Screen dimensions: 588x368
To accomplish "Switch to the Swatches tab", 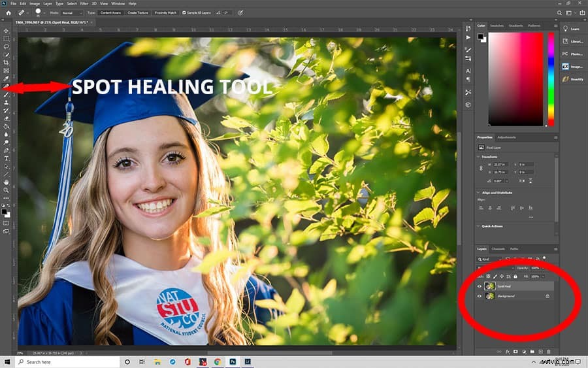I will point(497,25).
